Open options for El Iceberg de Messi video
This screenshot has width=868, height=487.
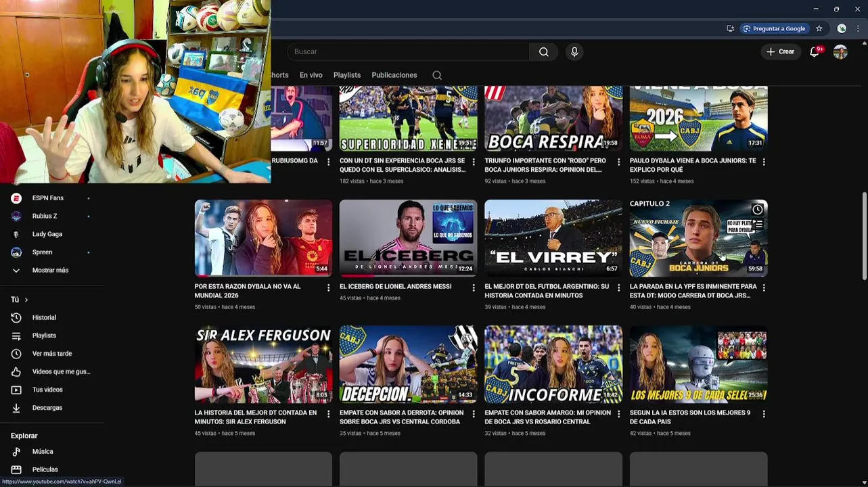pos(474,287)
